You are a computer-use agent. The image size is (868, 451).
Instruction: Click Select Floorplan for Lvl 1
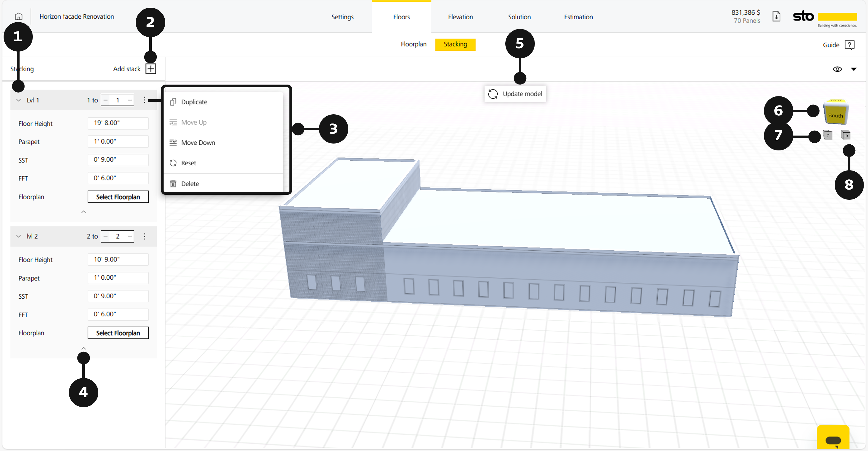tap(118, 197)
